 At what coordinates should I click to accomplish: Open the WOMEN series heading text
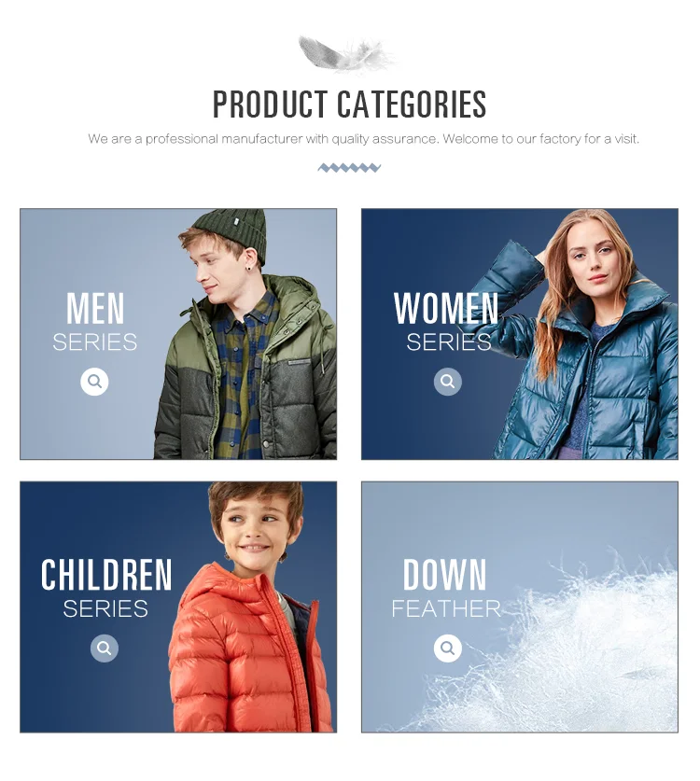tap(446, 309)
